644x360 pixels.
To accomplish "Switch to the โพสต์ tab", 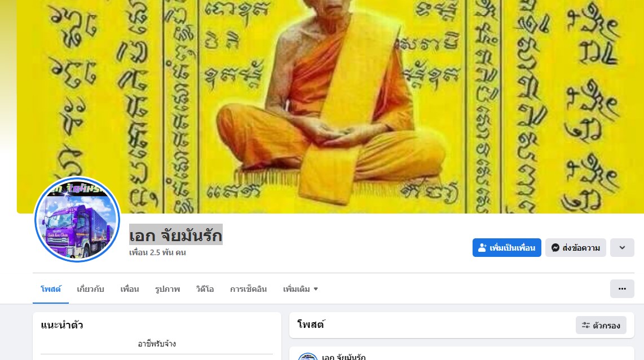I will [x=51, y=289].
